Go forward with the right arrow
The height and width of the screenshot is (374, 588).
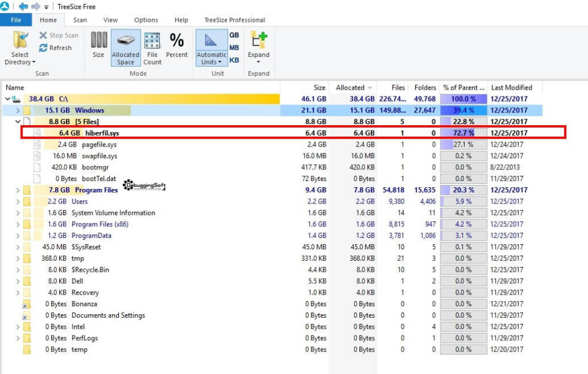coord(36,6)
